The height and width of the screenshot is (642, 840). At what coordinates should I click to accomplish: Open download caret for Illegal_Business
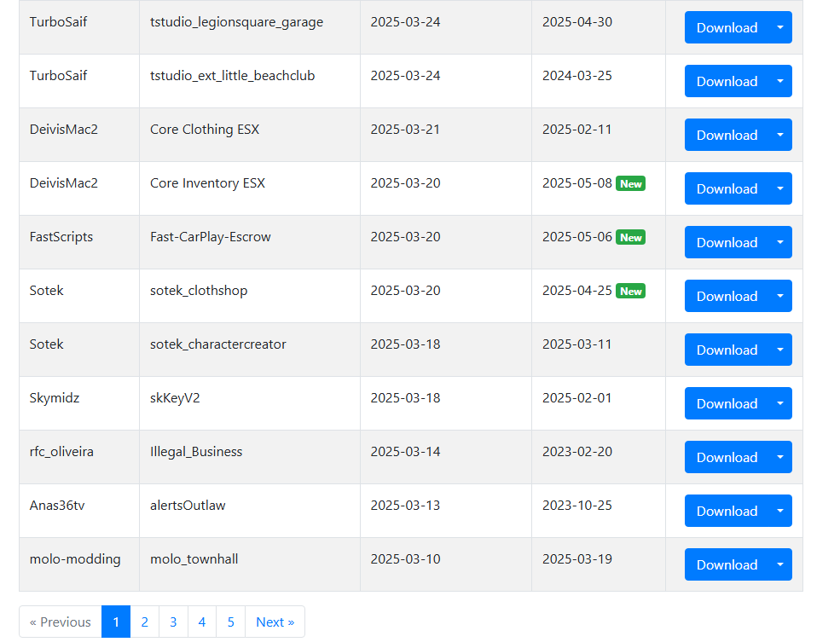tap(780, 457)
